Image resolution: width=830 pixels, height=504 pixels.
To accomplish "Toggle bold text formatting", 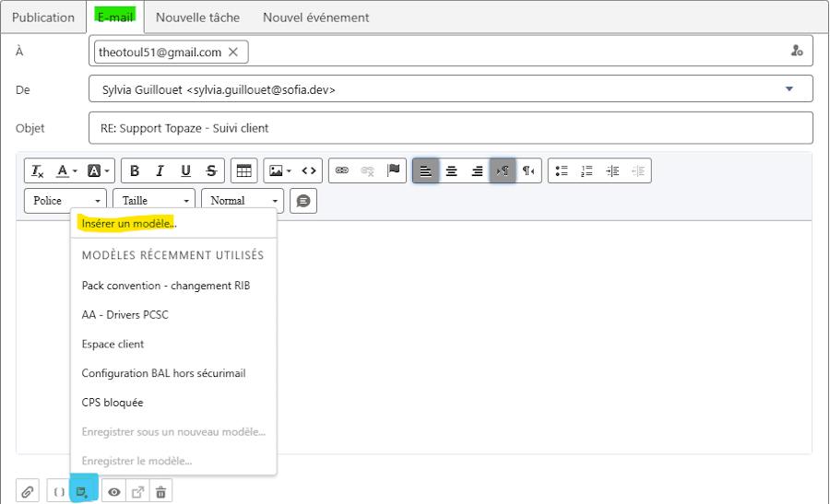I will click(x=135, y=170).
